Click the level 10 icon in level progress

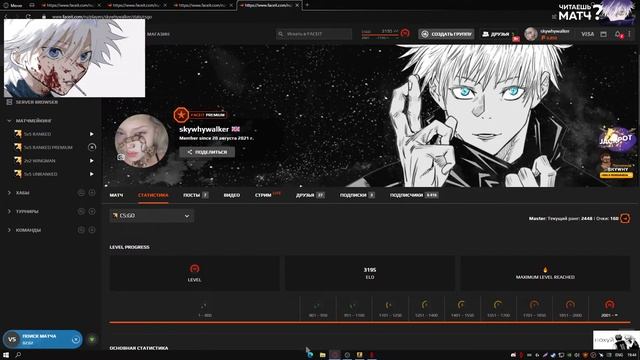tap(194, 269)
